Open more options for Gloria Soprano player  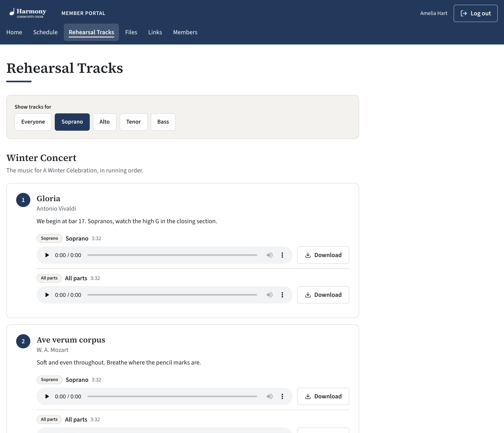[282, 255]
